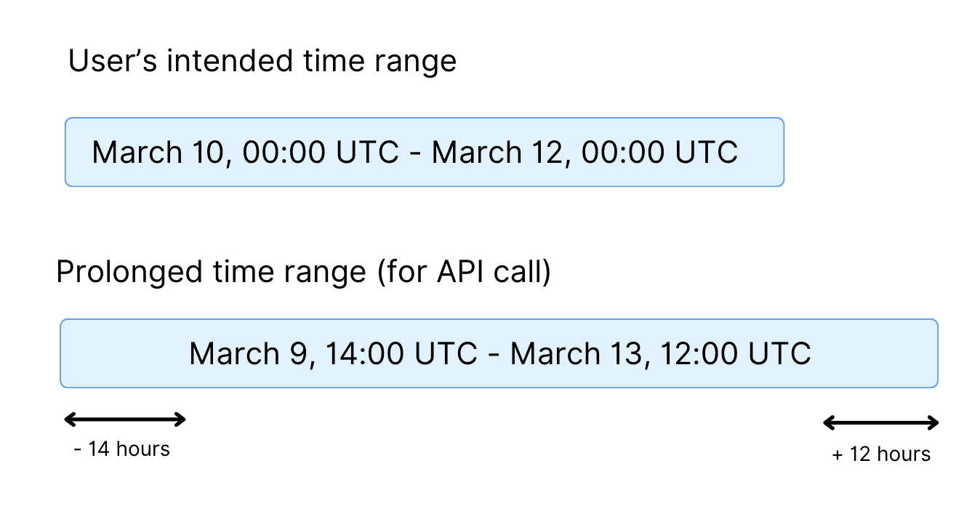Viewport: 980px width, 522px height.
Task: Click the "Prolonged time range" heading text
Action: pos(211,272)
